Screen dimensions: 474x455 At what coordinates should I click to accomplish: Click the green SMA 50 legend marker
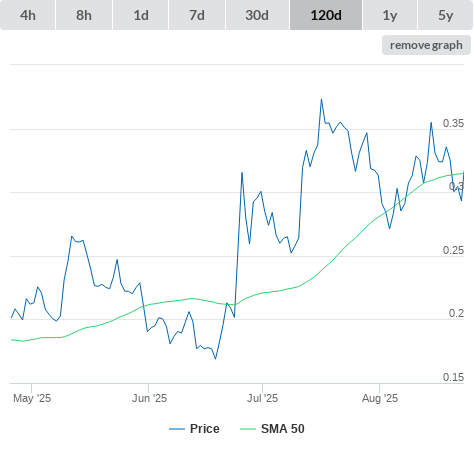(248, 429)
